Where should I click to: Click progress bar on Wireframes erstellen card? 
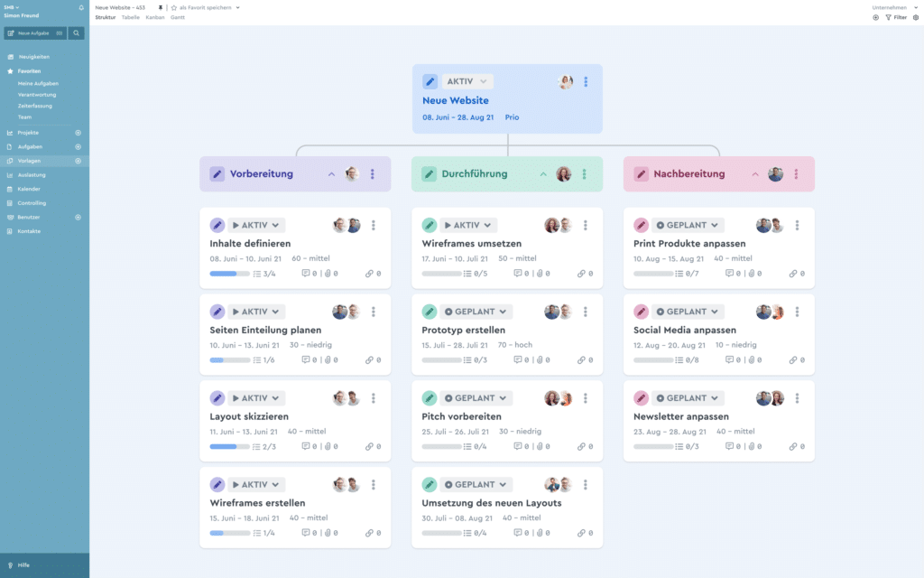(229, 533)
